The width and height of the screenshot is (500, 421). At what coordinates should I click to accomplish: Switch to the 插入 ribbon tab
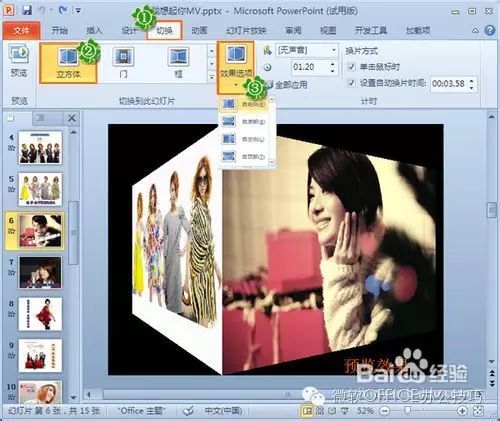[94, 31]
